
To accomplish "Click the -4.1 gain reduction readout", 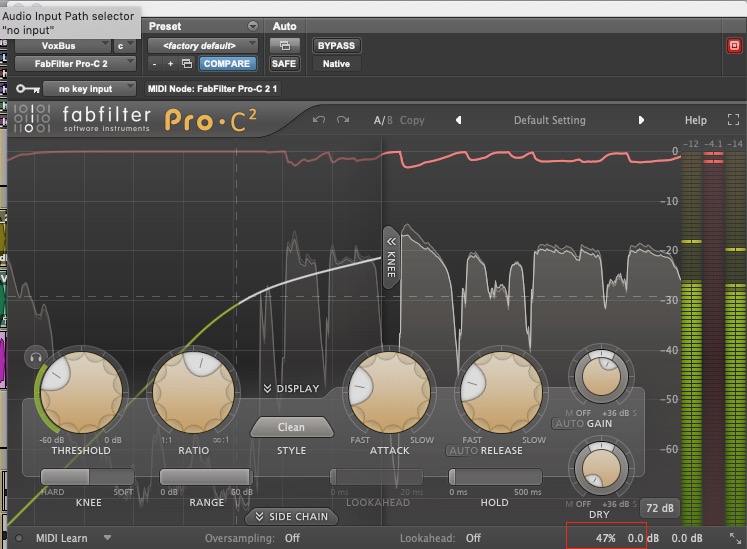I will [x=713, y=143].
